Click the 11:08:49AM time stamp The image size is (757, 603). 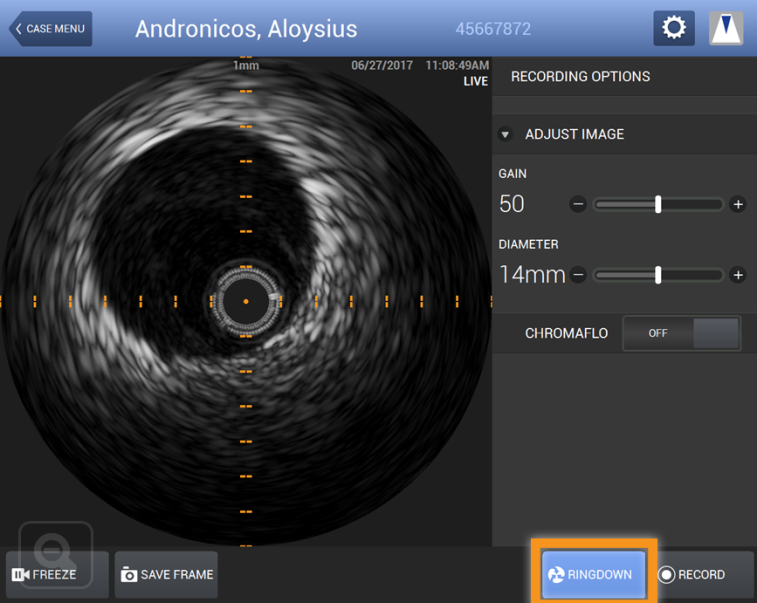pos(457,65)
